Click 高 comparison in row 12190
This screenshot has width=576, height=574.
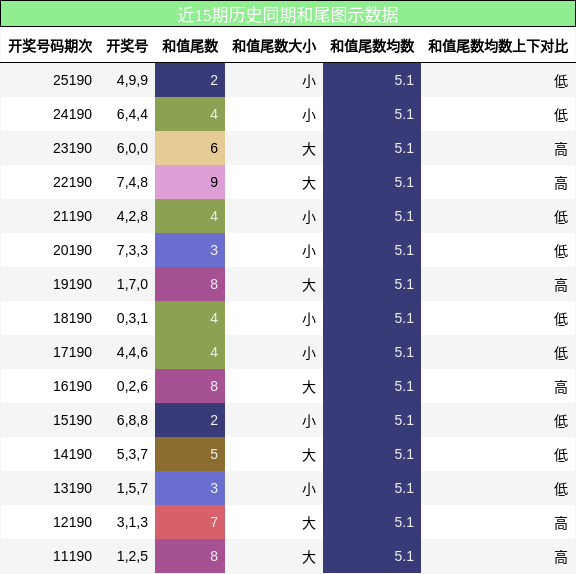tap(561, 523)
